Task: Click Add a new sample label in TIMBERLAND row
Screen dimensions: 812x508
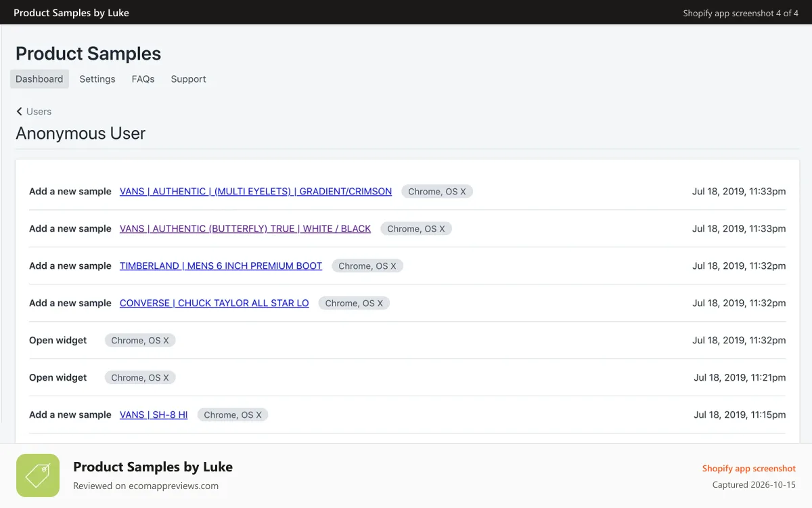Action: 70,266
